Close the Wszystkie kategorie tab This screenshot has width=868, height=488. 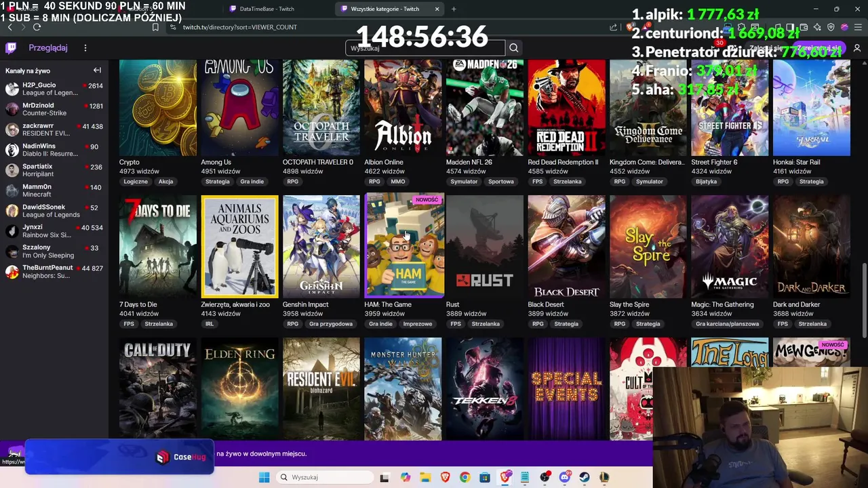437,9
